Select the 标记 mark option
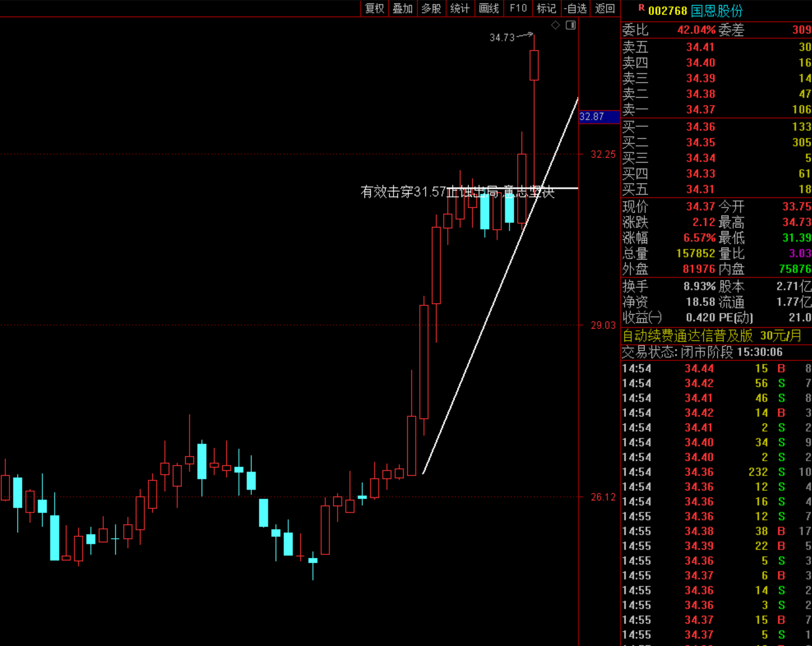The height and width of the screenshot is (646, 812). [x=546, y=8]
